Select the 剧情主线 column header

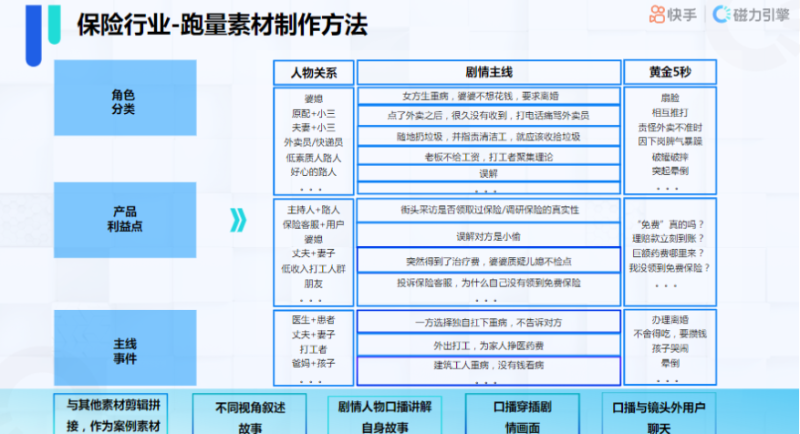(489, 72)
